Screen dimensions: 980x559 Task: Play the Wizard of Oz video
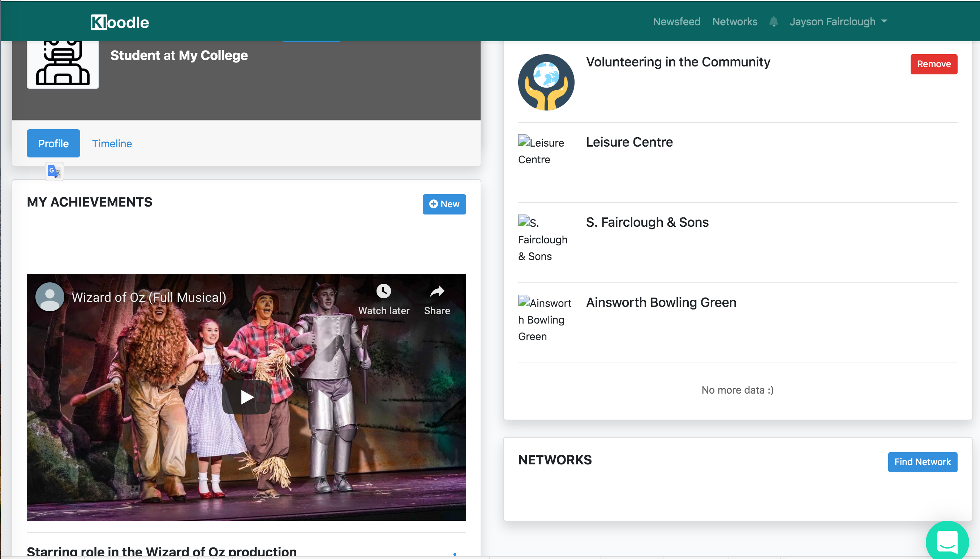[x=246, y=397]
